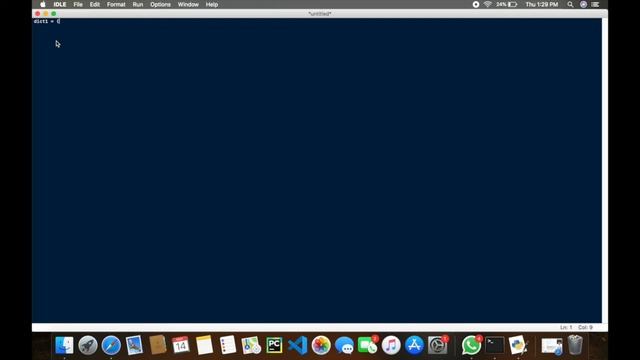Open the IDLE application menu
The image size is (640, 360).
[x=60, y=4]
